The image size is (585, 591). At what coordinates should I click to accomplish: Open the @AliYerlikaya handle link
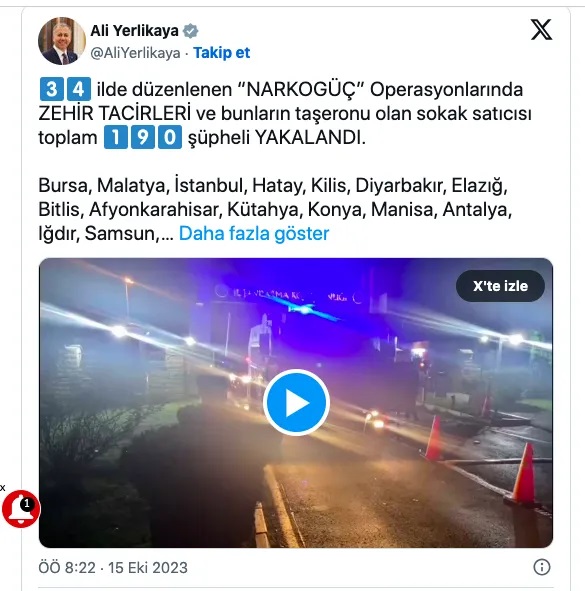[135, 53]
